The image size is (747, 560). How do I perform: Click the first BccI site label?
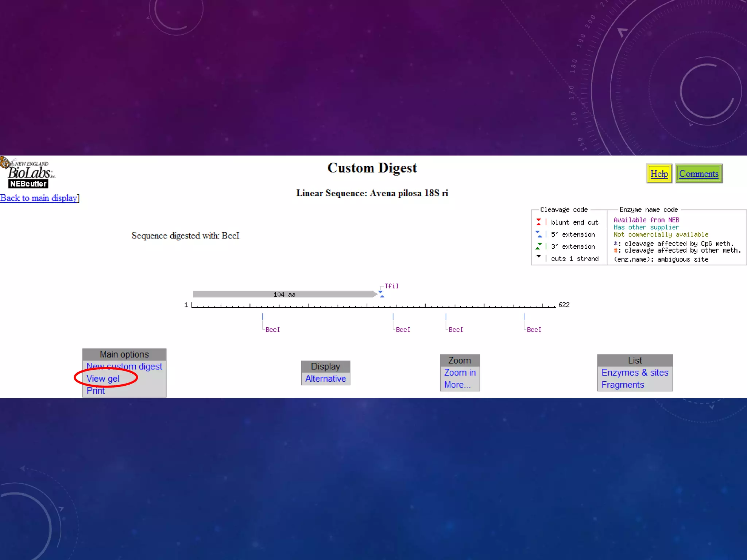click(272, 330)
